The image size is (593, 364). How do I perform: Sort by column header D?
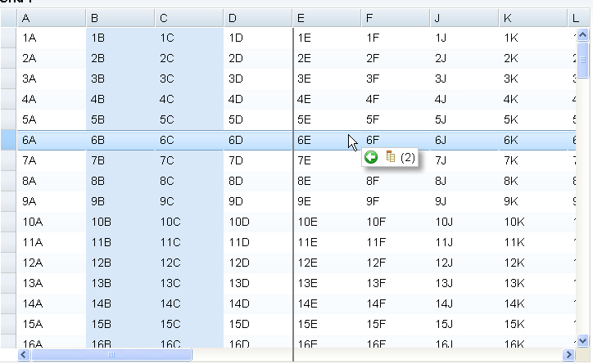(x=257, y=17)
